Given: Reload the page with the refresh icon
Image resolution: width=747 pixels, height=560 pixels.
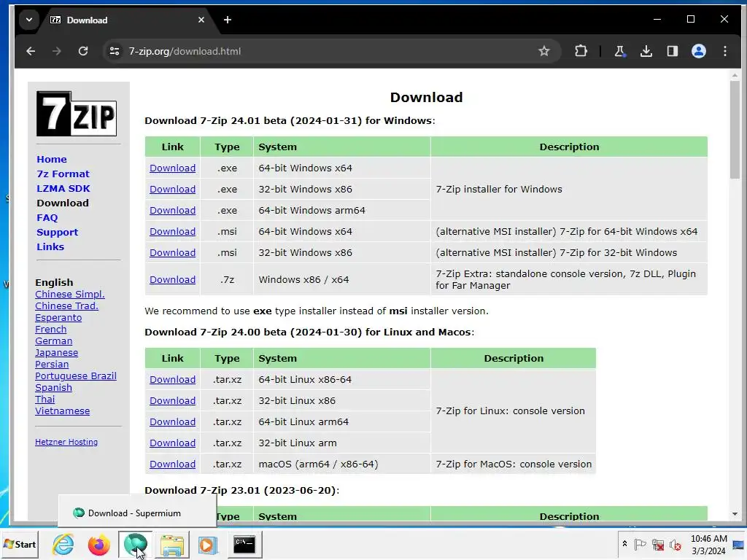Looking at the screenshot, I should pyautogui.click(x=83, y=51).
